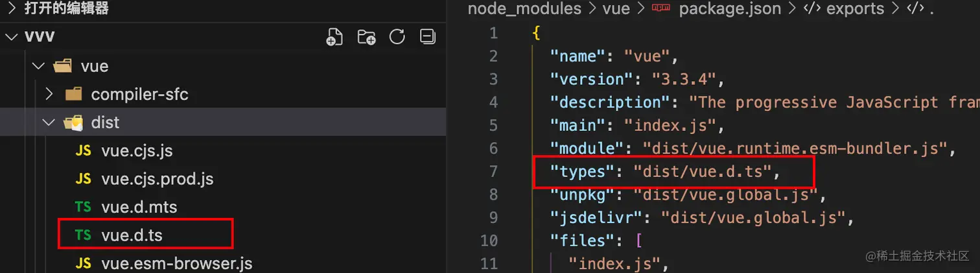This screenshot has width=980, height=273.
Task: Expand the compiler-sfc folder chevron
Action: [x=49, y=94]
